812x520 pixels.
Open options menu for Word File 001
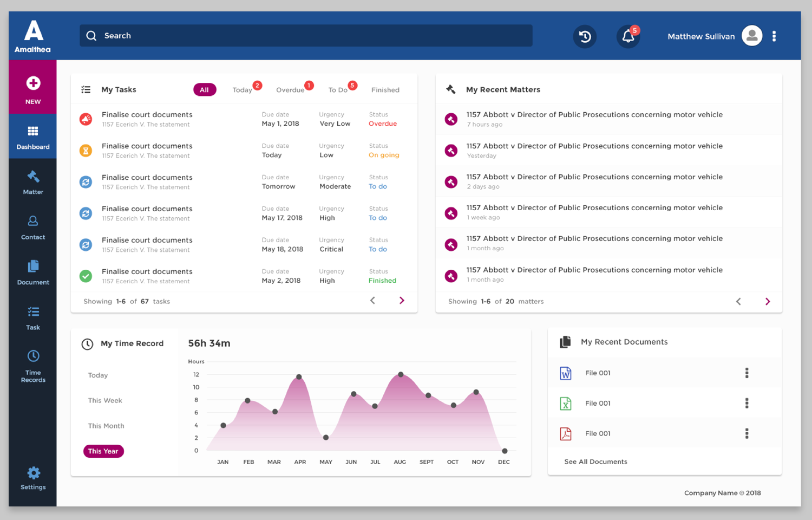tap(746, 373)
